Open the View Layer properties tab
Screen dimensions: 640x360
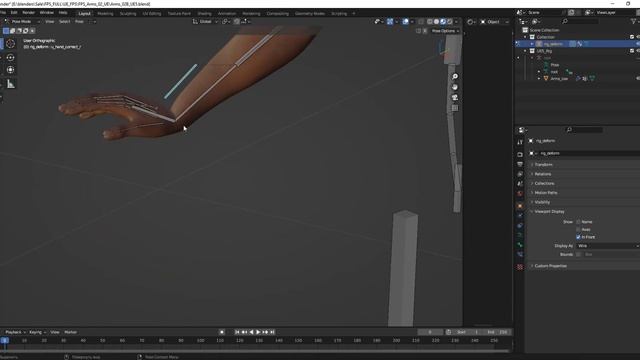tap(520, 174)
